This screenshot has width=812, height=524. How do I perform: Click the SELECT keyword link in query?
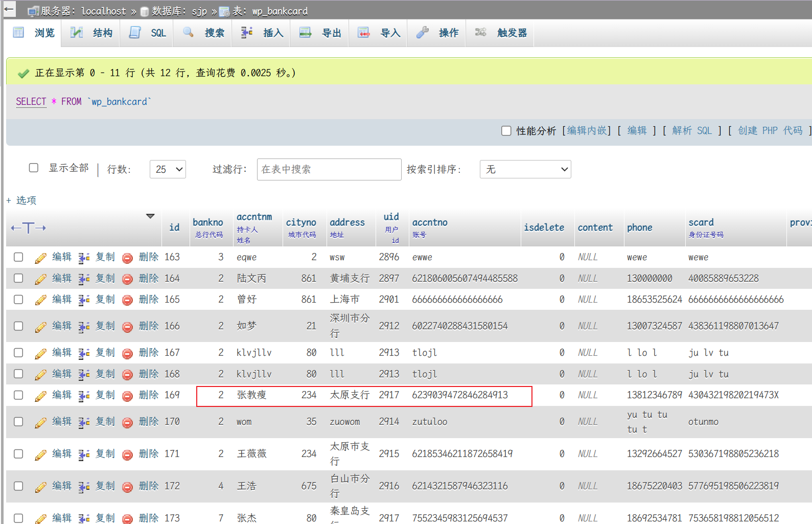tap(31, 102)
